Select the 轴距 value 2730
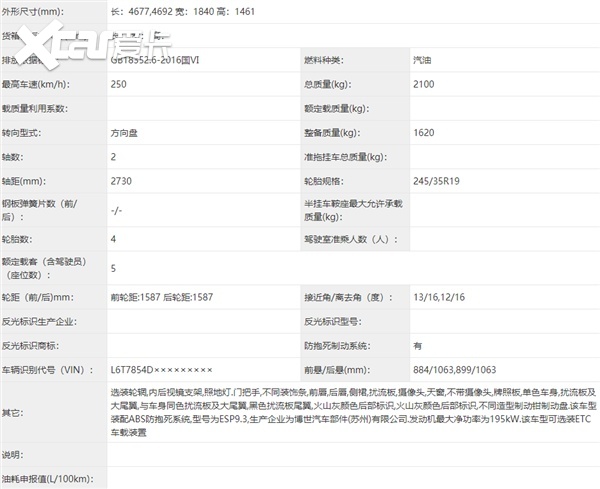 (x=123, y=181)
